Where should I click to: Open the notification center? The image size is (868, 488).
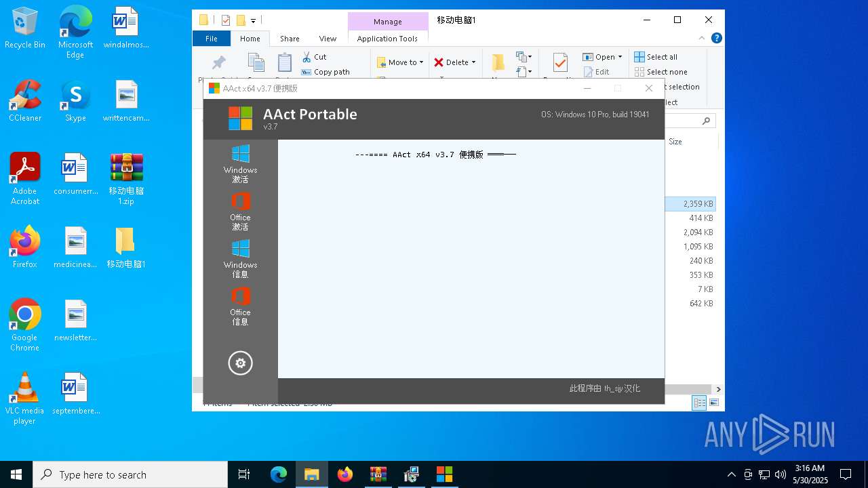tap(846, 474)
